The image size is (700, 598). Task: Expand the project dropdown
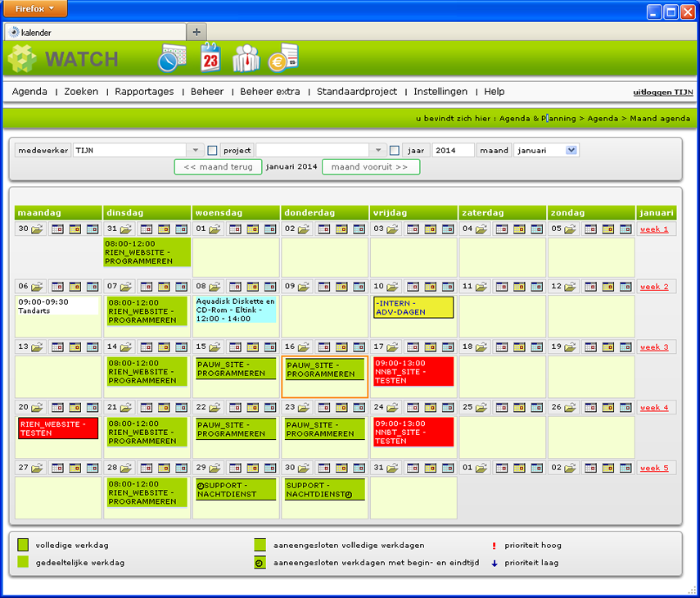coord(378,151)
